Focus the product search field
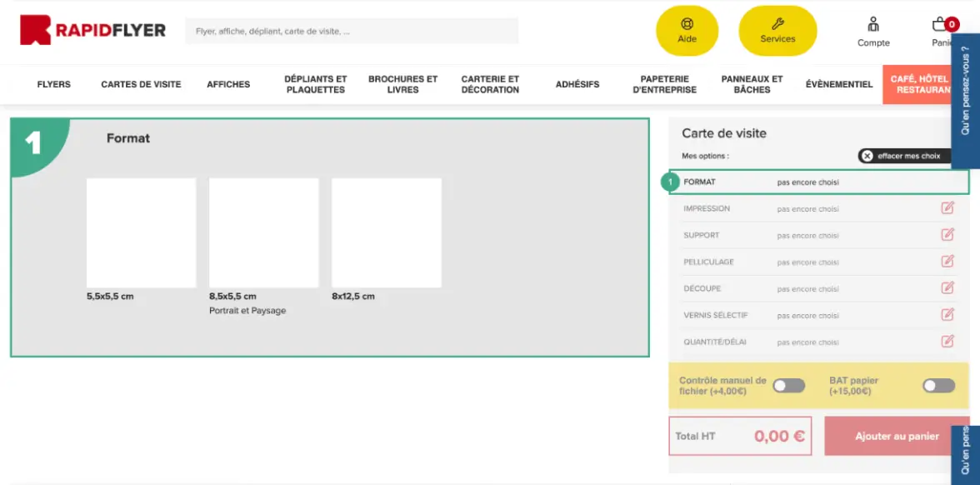This screenshot has height=485, width=980. pyautogui.click(x=352, y=31)
